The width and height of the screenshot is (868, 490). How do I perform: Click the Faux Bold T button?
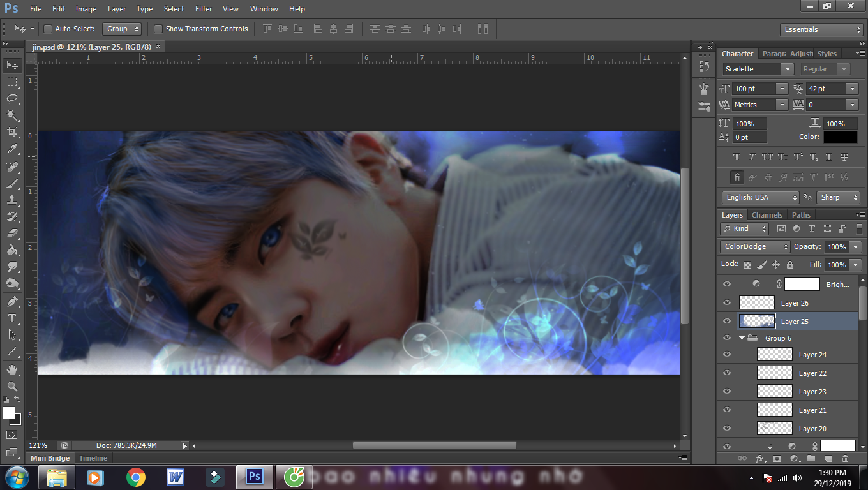737,157
